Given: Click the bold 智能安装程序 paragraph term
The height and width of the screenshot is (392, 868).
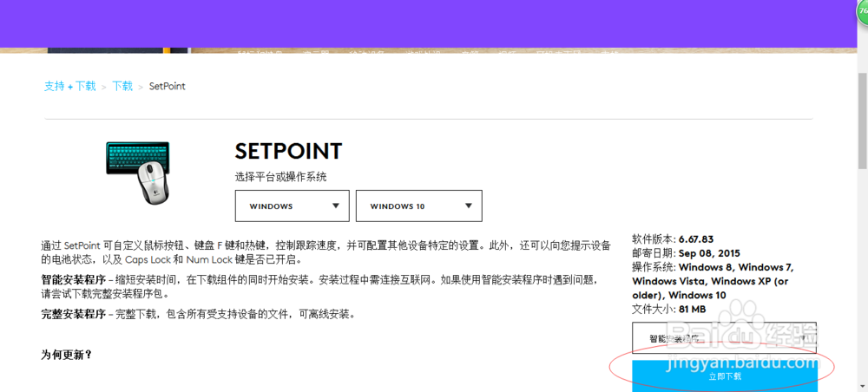Looking at the screenshot, I should [x=74, y=280].
